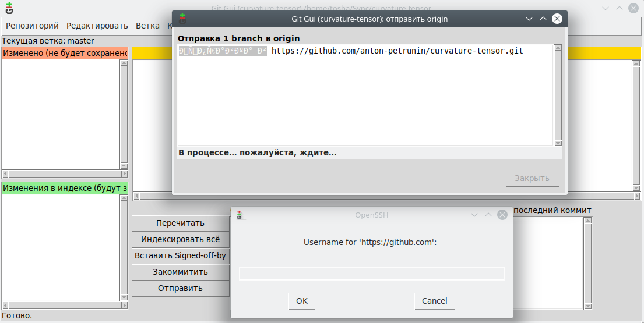644x323 pixels.
Task: Click staged list scrollbar down arrow
Action: [x=124, y=297]
